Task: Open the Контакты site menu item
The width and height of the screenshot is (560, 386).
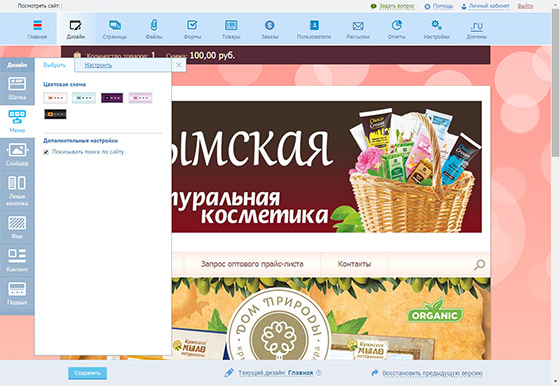Action: click(354, 264)
